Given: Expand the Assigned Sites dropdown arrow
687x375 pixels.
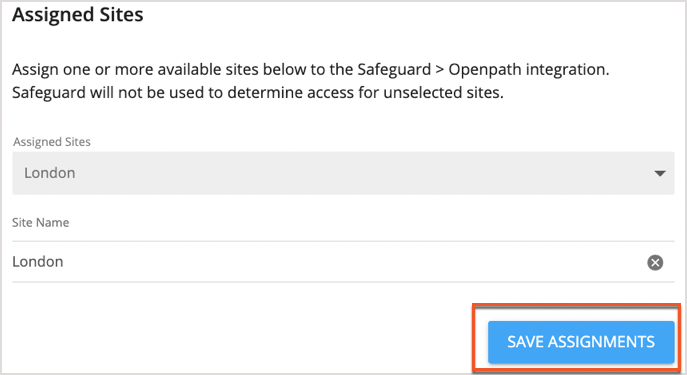Looking at the screenshot, I should [x=660, y=173].
